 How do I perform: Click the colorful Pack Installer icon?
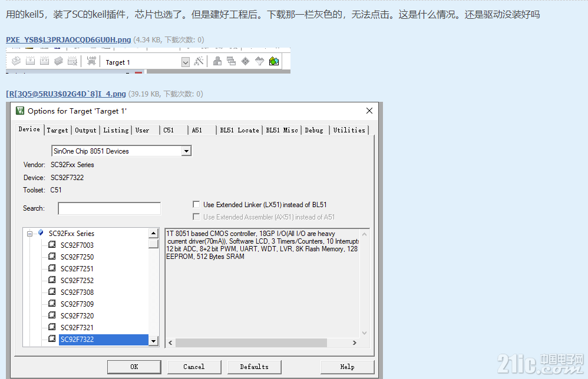[x=274, y=61]
